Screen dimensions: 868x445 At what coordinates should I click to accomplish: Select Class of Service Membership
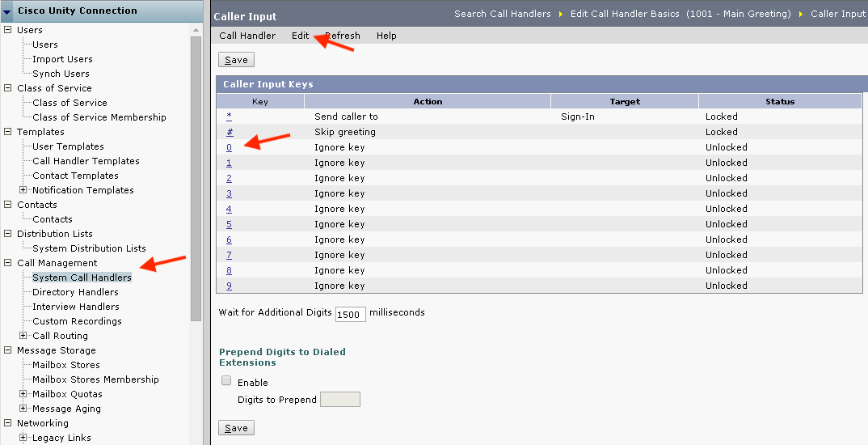[99, 117]
